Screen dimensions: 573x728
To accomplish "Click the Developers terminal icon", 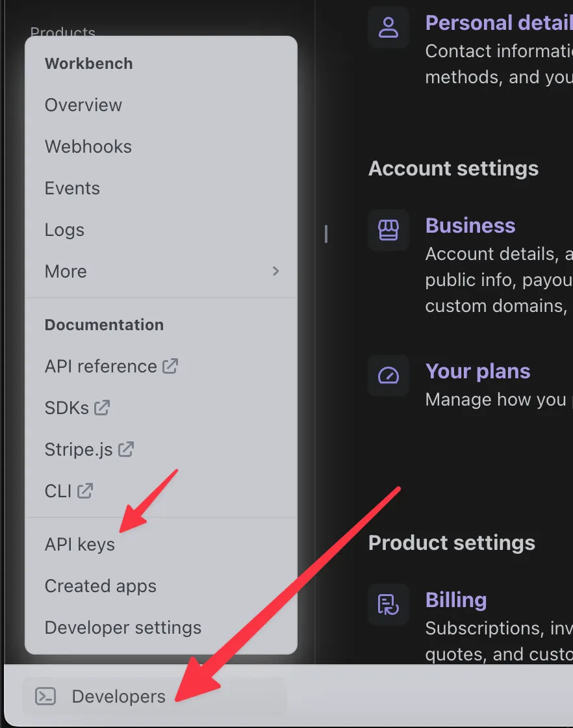I will [45, 696].
